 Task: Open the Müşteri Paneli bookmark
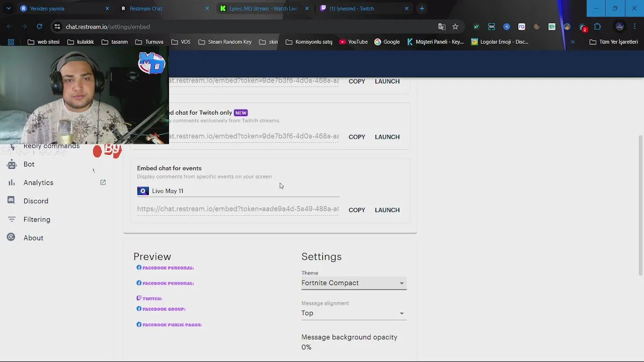[435, 42]
